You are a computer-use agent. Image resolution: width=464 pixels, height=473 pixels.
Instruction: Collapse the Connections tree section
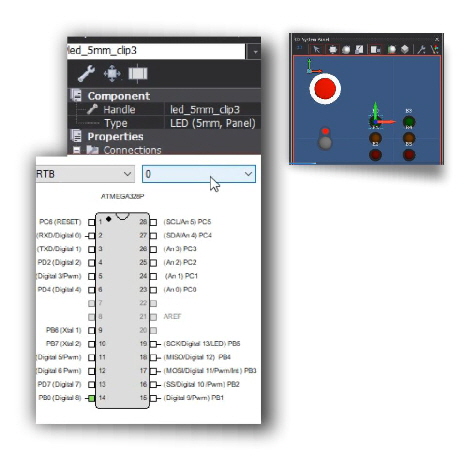tap(77, 150)
